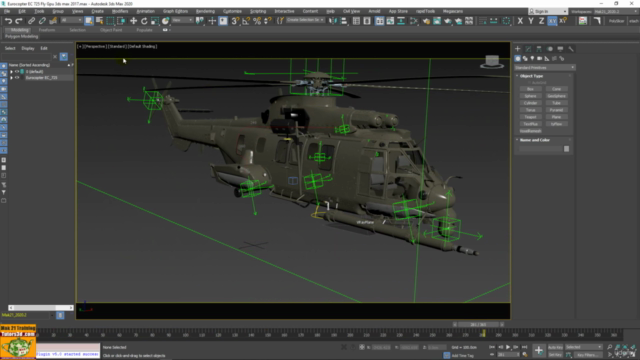Click the Pyramid primitive button

(556, 110)
